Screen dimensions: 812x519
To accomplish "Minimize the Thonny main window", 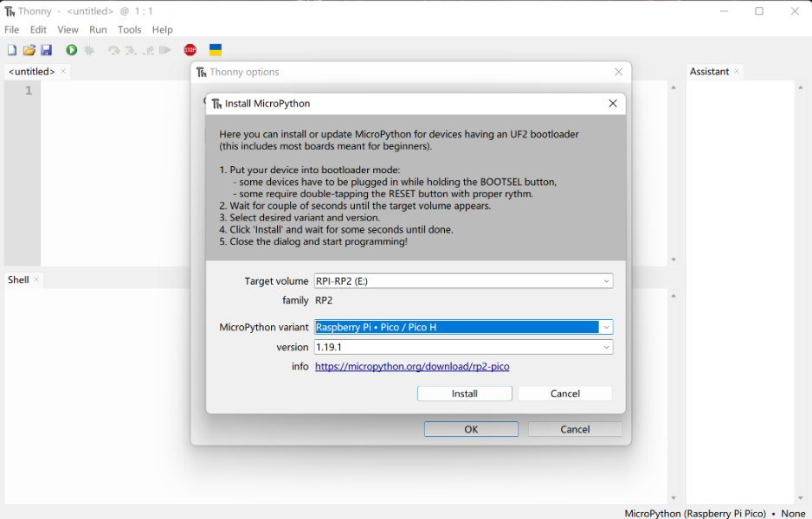I will 724,11.
